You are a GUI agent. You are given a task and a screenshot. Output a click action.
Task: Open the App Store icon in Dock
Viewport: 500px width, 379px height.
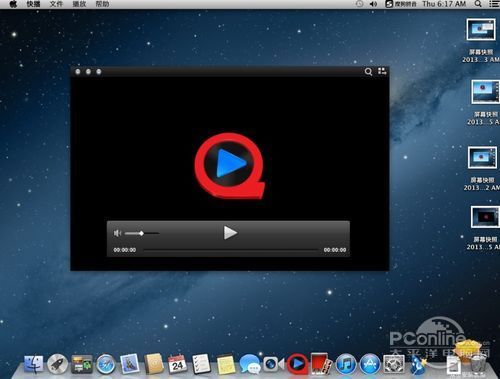coord(370,364)
